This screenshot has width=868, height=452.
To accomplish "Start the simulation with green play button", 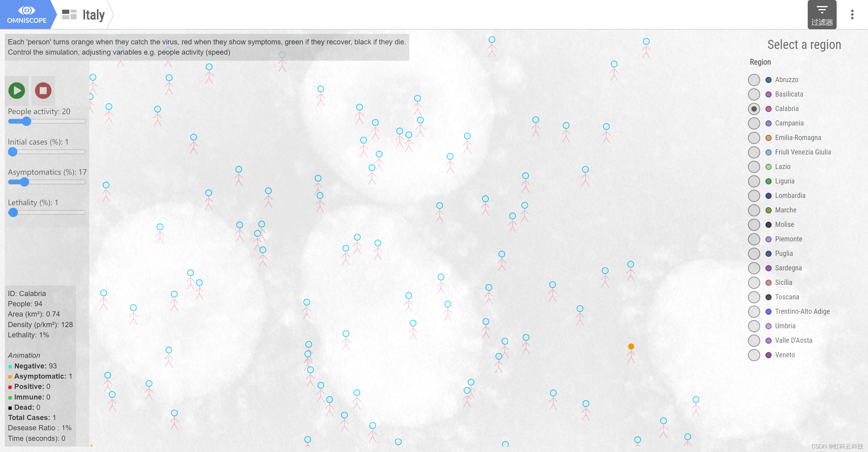I will pyautogui.click(x=17, y=91).
